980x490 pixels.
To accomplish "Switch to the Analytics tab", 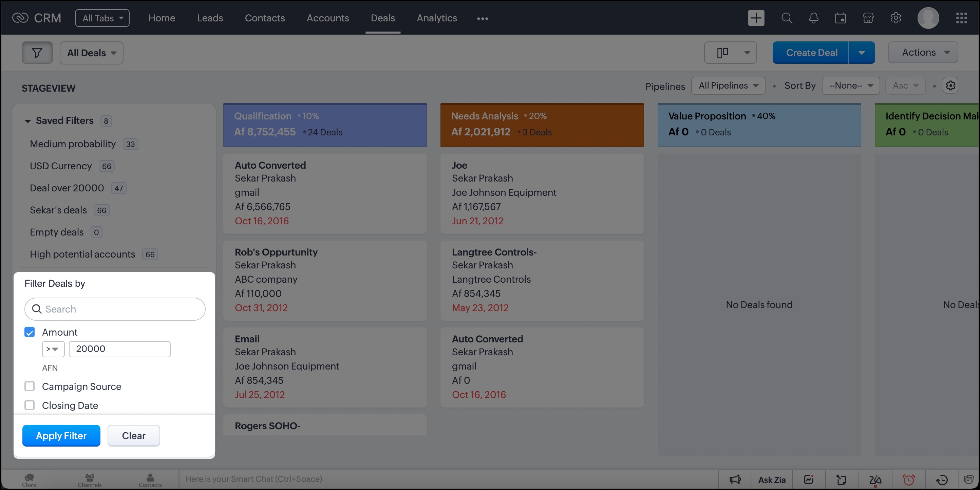I will (436, 18).
